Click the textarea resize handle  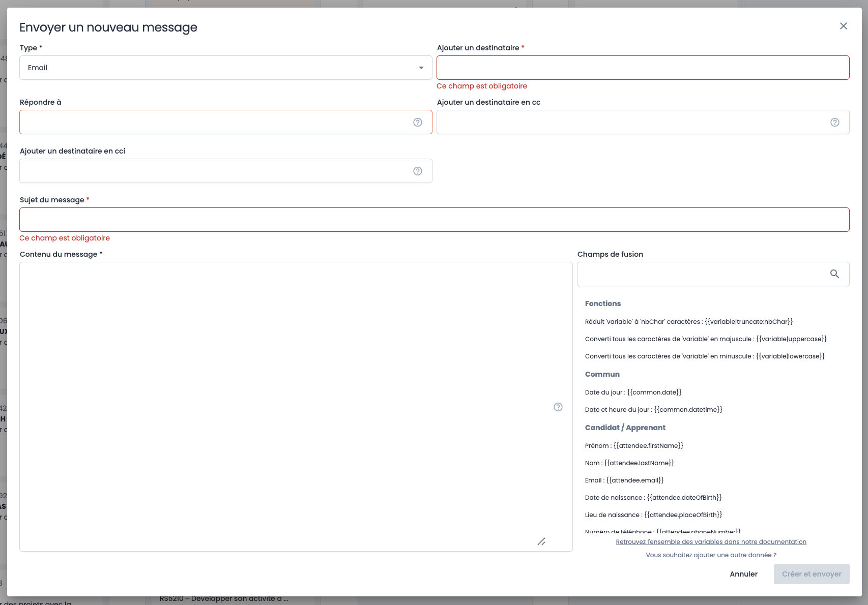[541, 542]
